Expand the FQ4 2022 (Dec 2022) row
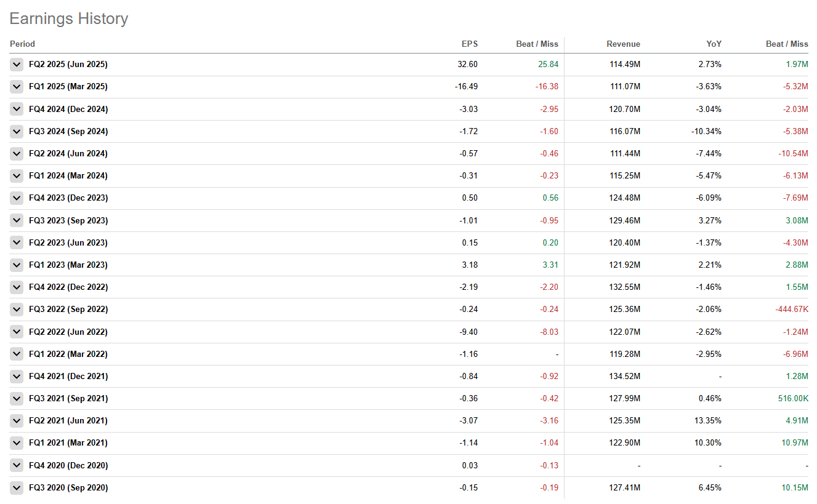The height and width of the screenshot is (504, 817). click(17, 287)
